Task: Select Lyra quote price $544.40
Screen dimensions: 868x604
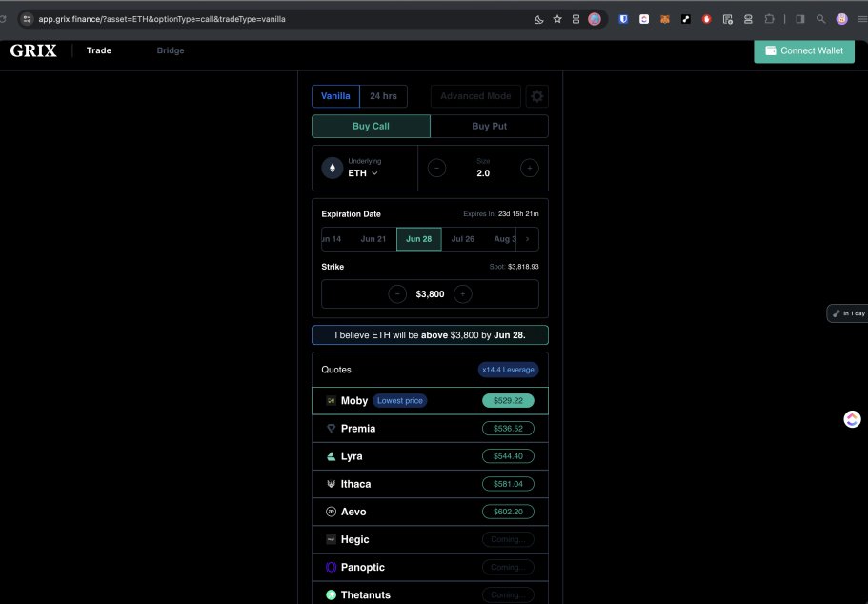Action: (508, 456)
